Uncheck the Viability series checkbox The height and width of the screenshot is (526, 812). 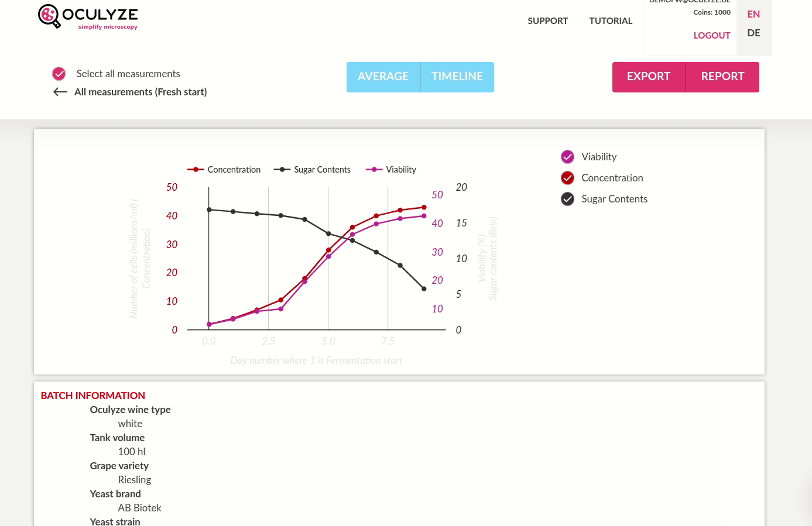(567, 157)
